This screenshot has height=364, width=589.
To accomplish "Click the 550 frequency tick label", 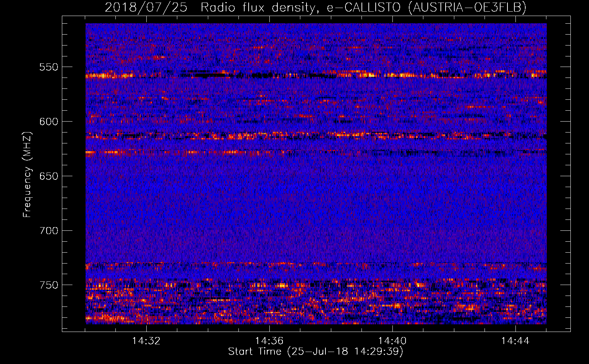I will pyautogui.click(x=49, y=67).
